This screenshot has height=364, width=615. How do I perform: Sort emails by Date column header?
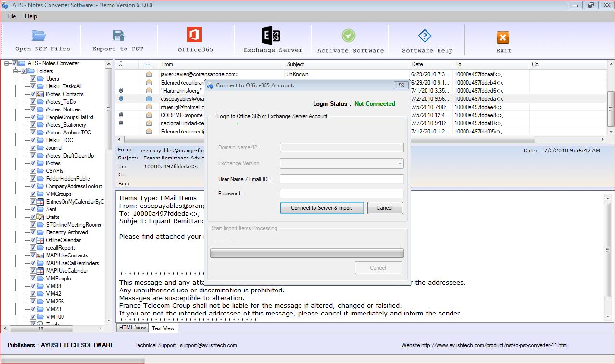pos(431,64)
